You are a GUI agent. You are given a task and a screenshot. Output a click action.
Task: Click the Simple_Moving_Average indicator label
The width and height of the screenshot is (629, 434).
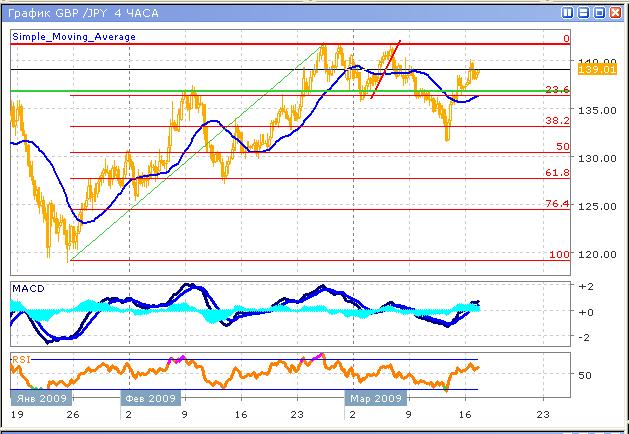[75, 37]
